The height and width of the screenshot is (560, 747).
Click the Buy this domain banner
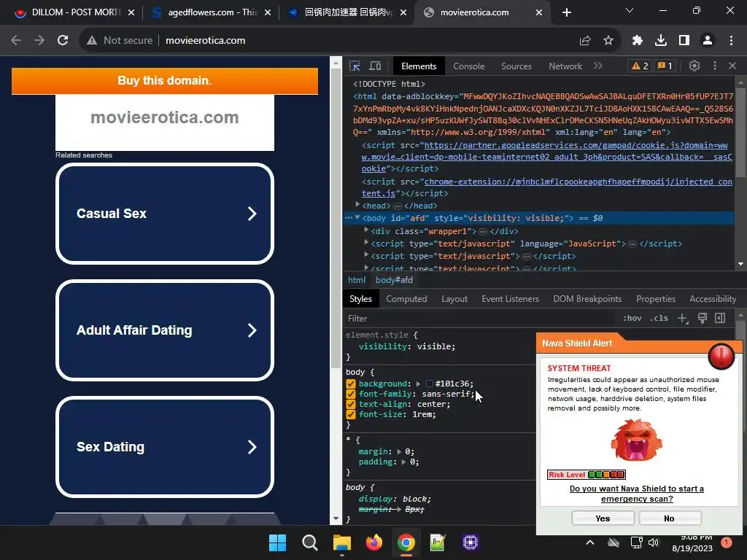coord(165,80)
